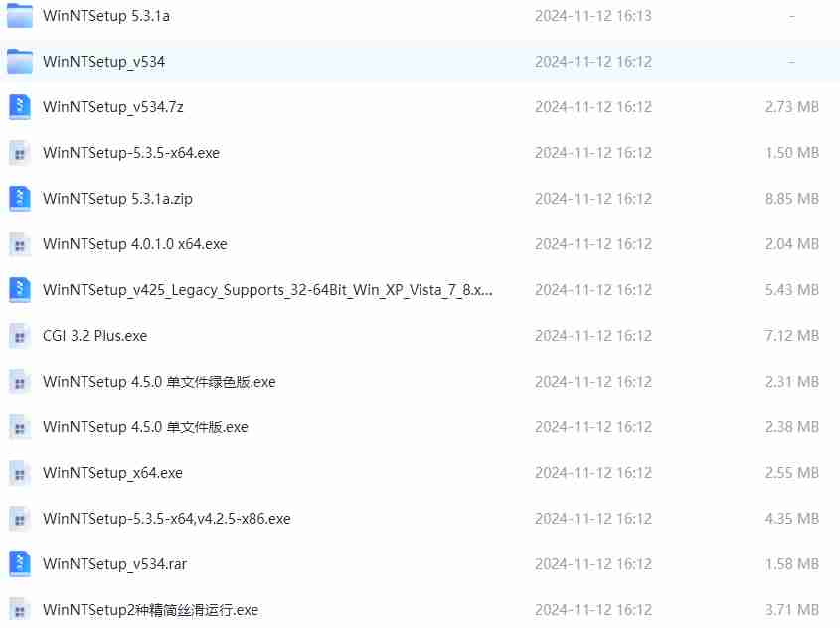The height and width of the screenshot is (628, 840).
Task: Select WinNTSetup 4.5.0 单文件版.exe file name
Action: [146, 427]
